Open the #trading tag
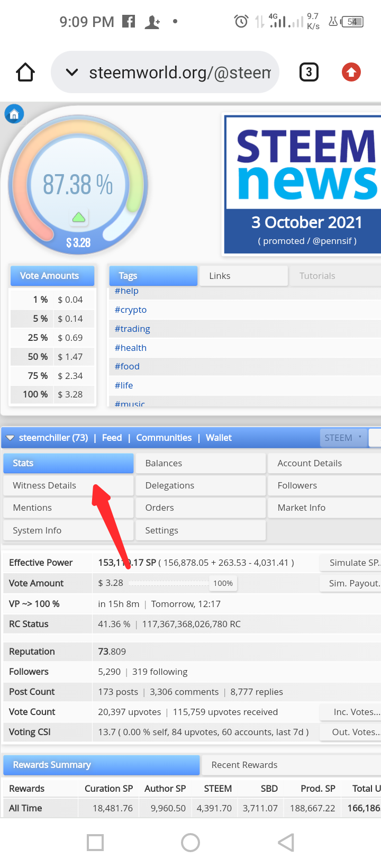Viewport: 381px width, 868px height. (132, 329)
